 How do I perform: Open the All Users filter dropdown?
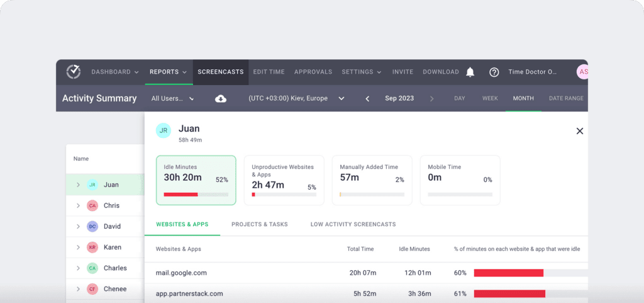click(173, 99)
